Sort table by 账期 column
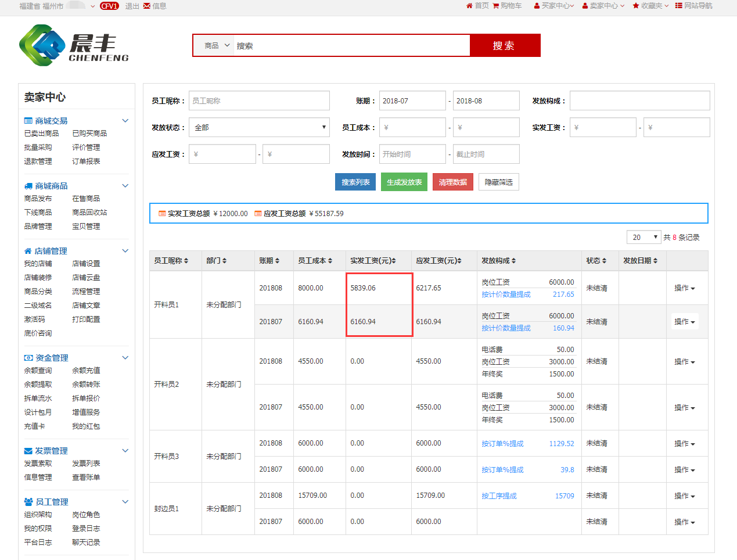The width and height of the screenshot is (737, 560). (x=269, y=261)
